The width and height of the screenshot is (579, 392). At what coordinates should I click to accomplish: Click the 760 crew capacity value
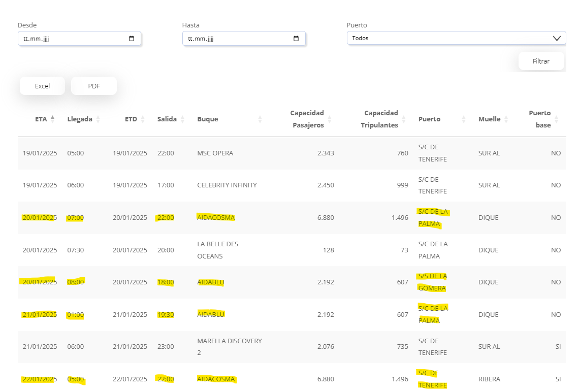tap(402, 153)
